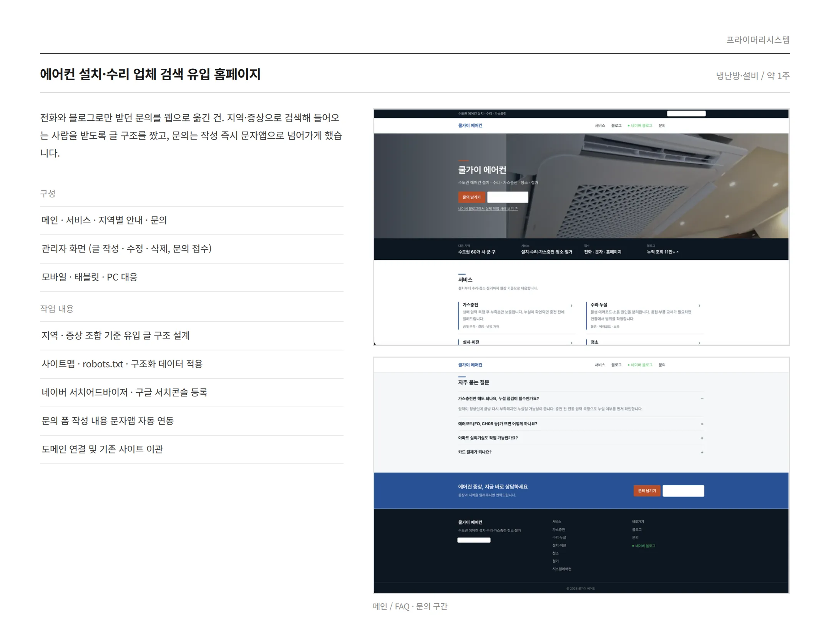830x644 pixels.
Task: Click the FAQ question '카드 결제가 되나요?'
Action: (475, 452)
